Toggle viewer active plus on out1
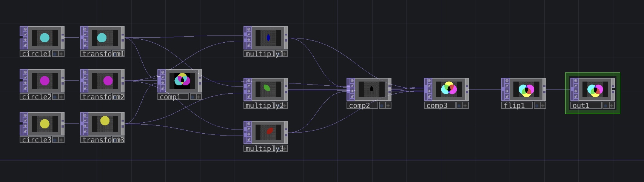644x182 pixels. 612,106
